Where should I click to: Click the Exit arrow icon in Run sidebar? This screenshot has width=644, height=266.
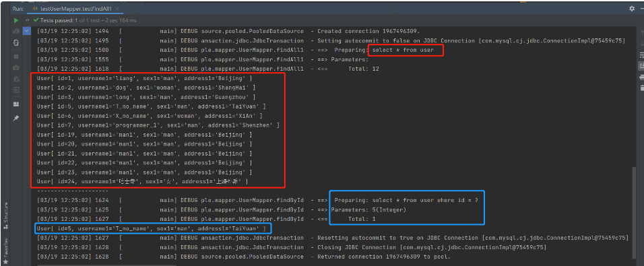(x=16, y=90)
